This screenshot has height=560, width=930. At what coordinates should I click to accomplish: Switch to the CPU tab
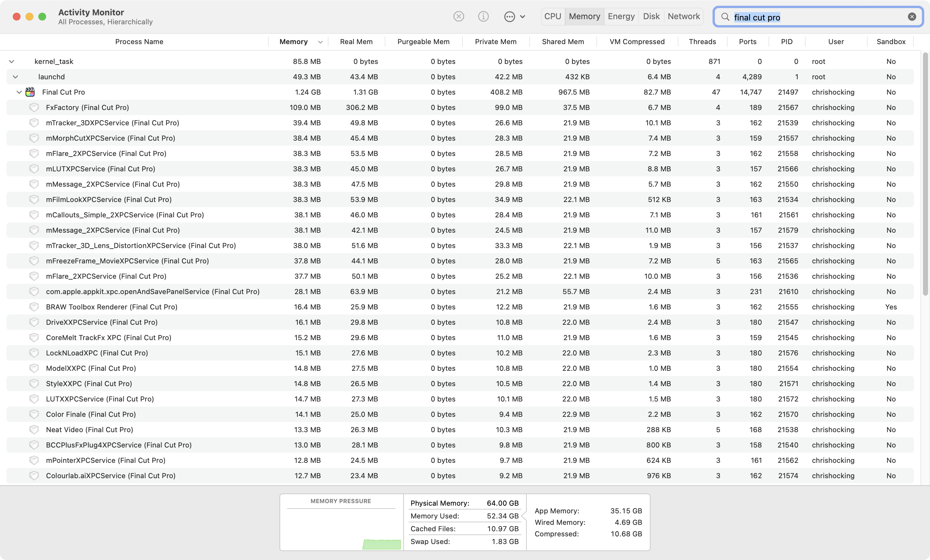click(x=553, y=17)
